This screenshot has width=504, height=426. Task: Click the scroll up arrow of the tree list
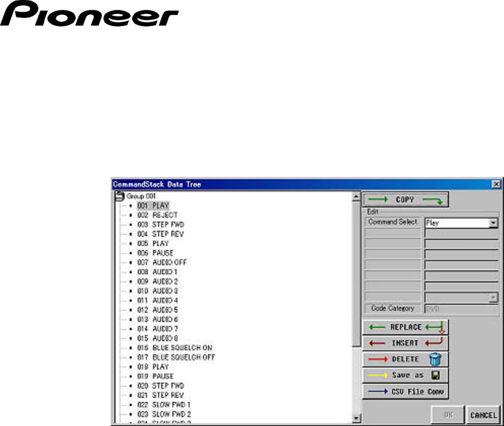pyautogui.click(x=356, y=197)
